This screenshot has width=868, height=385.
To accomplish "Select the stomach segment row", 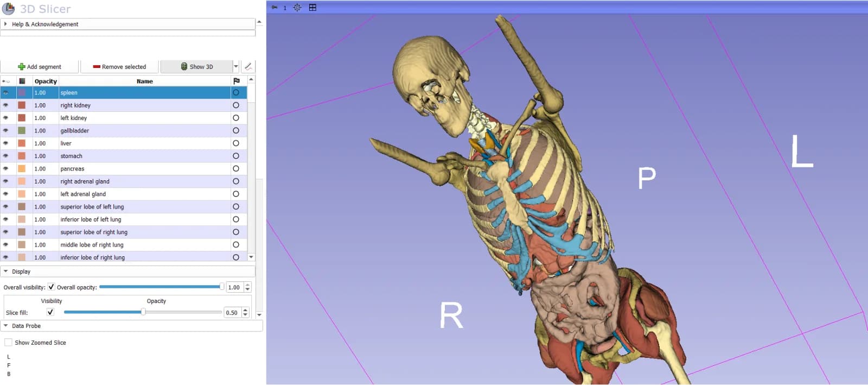I will click(x=124, y=156).
